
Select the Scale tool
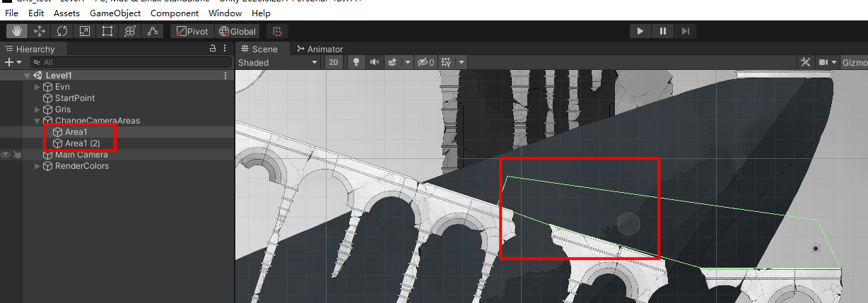85,31
